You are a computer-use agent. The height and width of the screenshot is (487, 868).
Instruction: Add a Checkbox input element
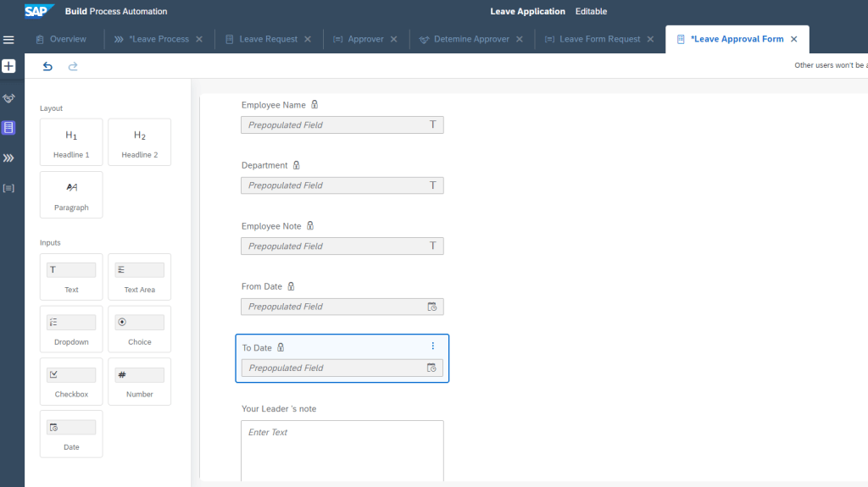[71, 381]
